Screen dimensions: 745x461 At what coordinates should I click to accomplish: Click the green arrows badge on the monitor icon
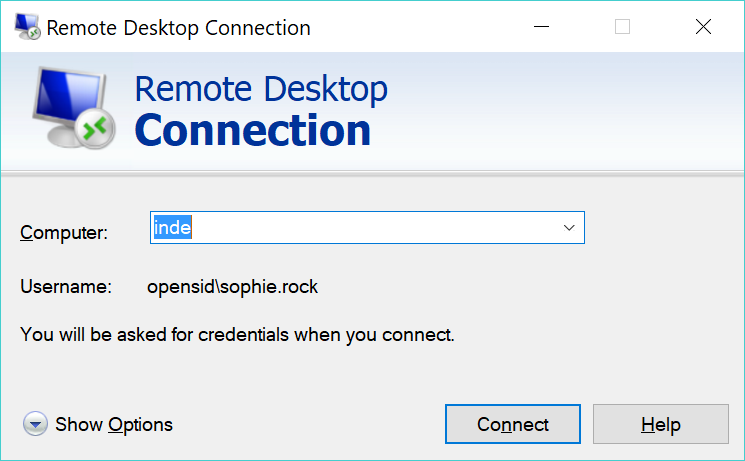pyautogui.click(x=96, y=128)
